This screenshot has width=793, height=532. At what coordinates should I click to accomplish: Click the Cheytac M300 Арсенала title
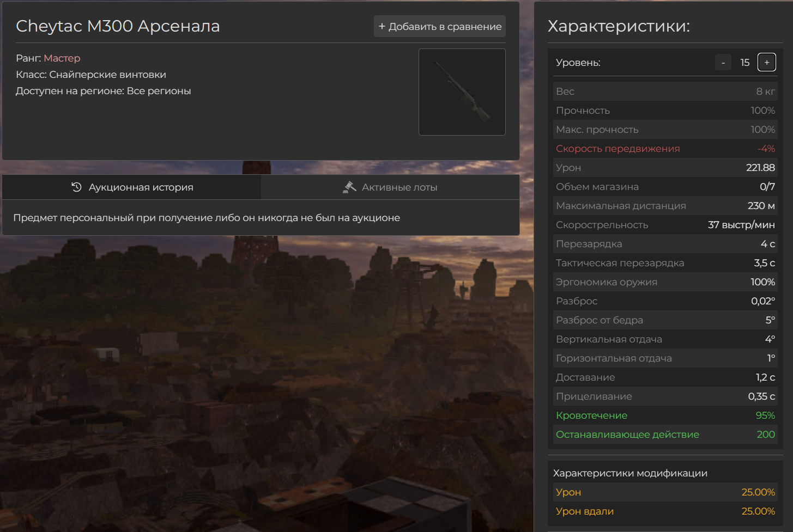click(118, 26)
